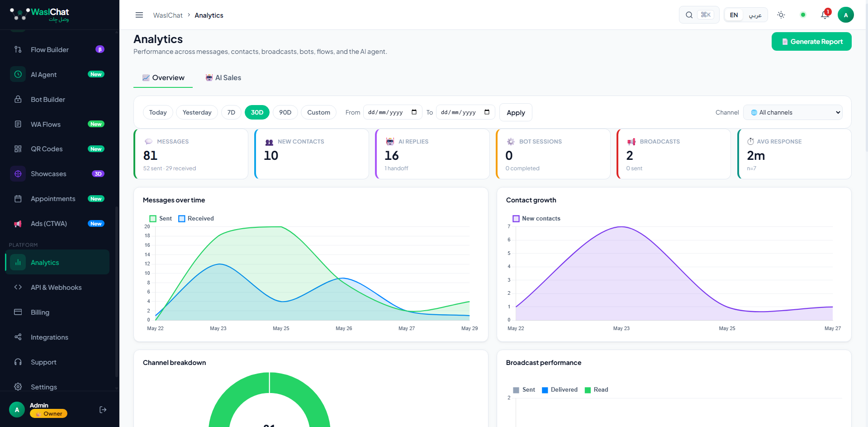Click the Analytics bar chart icon
The height and width of the screenshot is (427, 868).
click(x=18, y=262)
